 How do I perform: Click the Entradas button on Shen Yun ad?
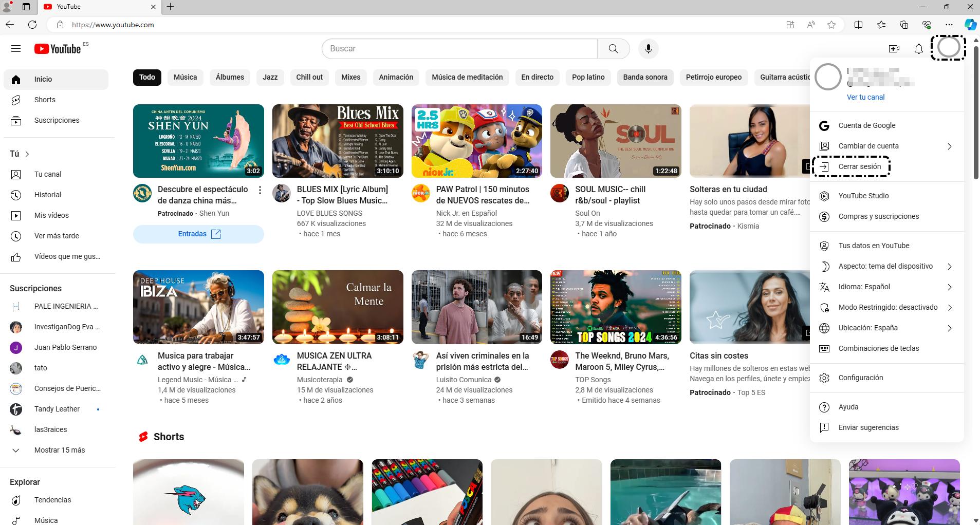[198, 234]
